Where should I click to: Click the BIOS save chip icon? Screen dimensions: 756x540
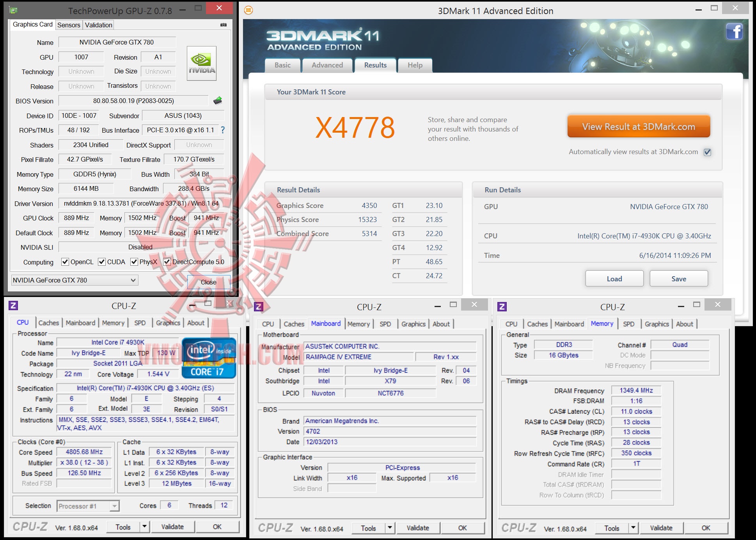coord(218,101)
